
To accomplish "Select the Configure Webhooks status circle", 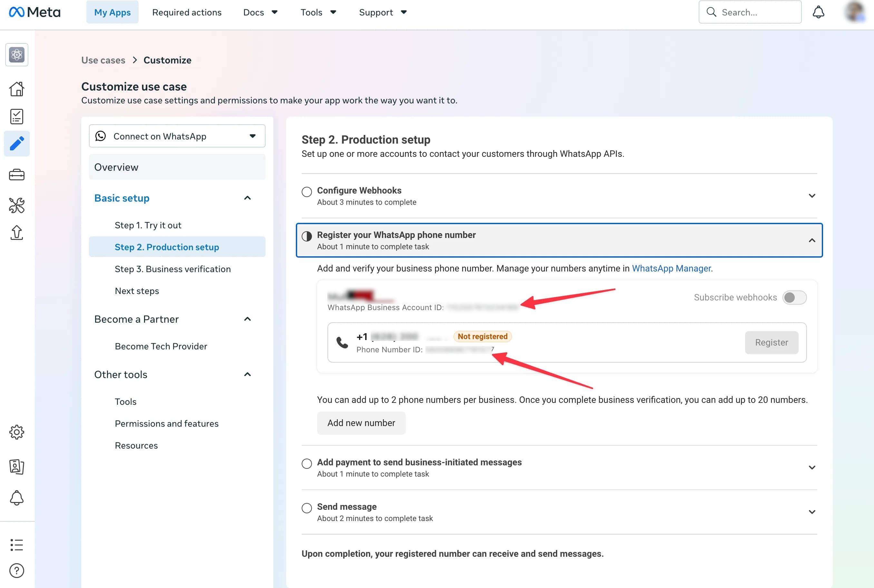I will click(x=306, y=192).
